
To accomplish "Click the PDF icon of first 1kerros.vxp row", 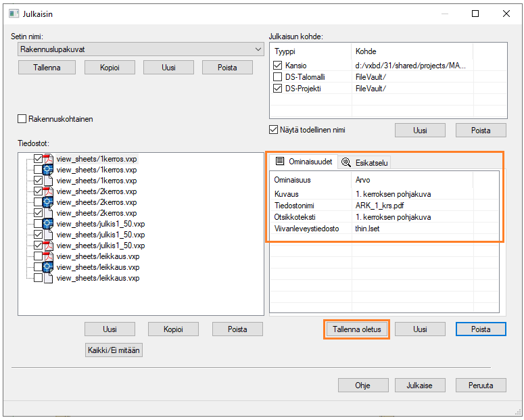I will coord(49,159).
